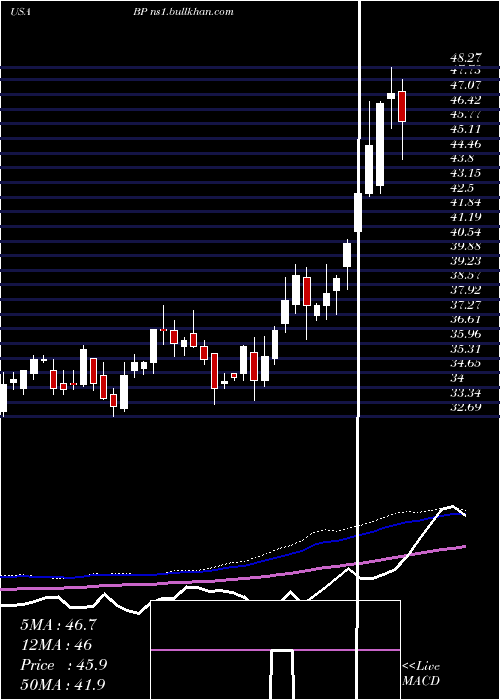Click the 35.31 price label

(466, 349)
